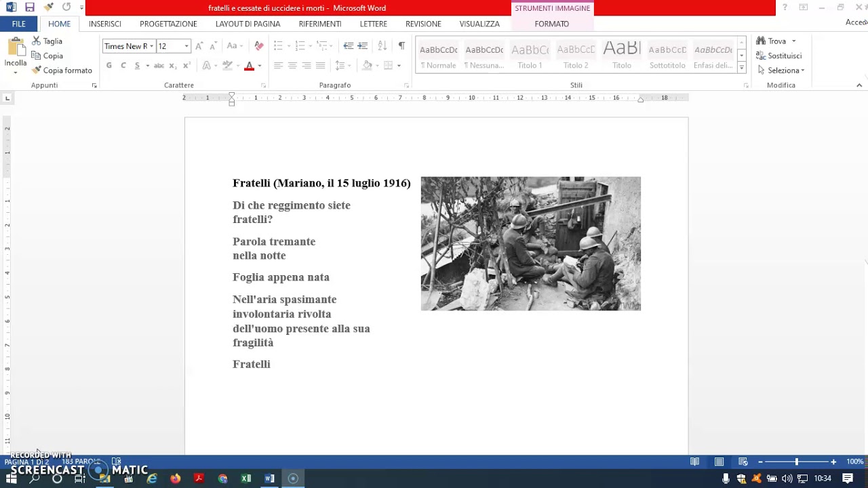The image size is (868, 488).
Task: Open the font name dropdown
Action: pyautogui.click(x=151, y=46)
